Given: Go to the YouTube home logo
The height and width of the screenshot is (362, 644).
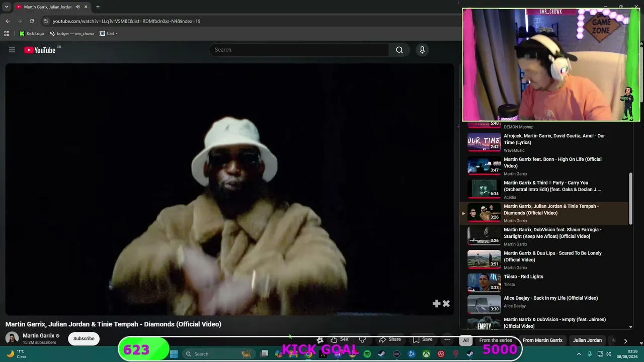Looking at the screenshot, I should point(40,50).
